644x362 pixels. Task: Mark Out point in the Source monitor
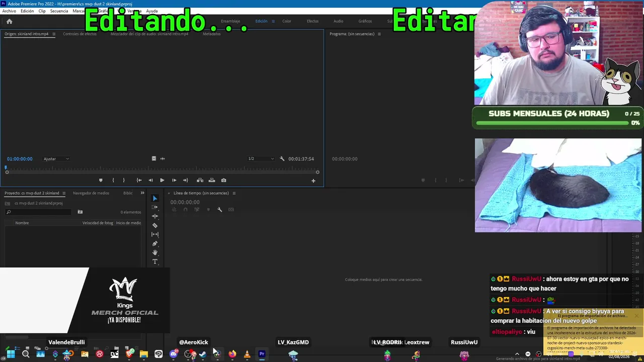pyautogui.click(x=124, y=180)
